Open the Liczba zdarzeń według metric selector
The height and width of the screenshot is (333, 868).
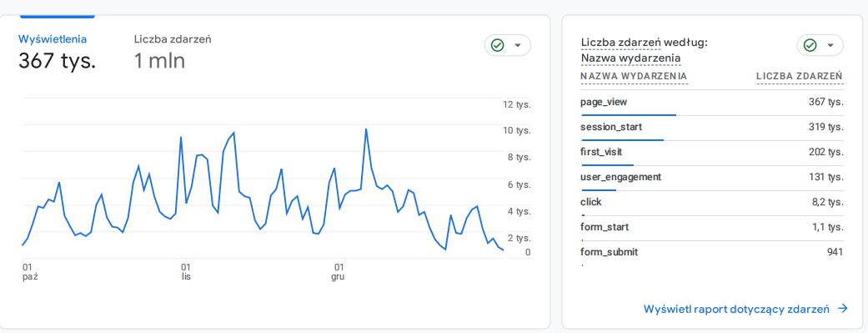[645, 43]
